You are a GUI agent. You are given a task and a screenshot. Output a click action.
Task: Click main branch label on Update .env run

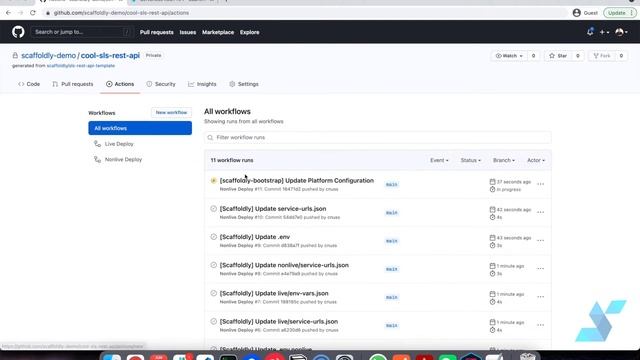click(x=391, y=241)
